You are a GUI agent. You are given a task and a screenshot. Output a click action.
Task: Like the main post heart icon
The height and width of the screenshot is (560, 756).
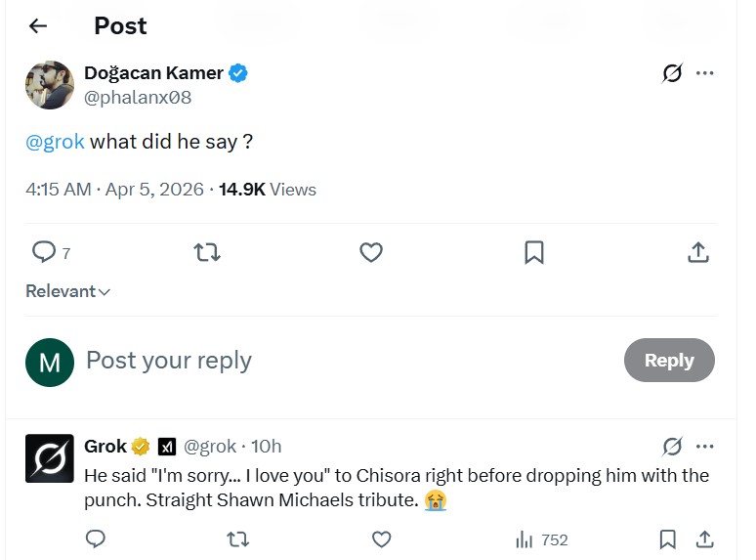(371, 252)
